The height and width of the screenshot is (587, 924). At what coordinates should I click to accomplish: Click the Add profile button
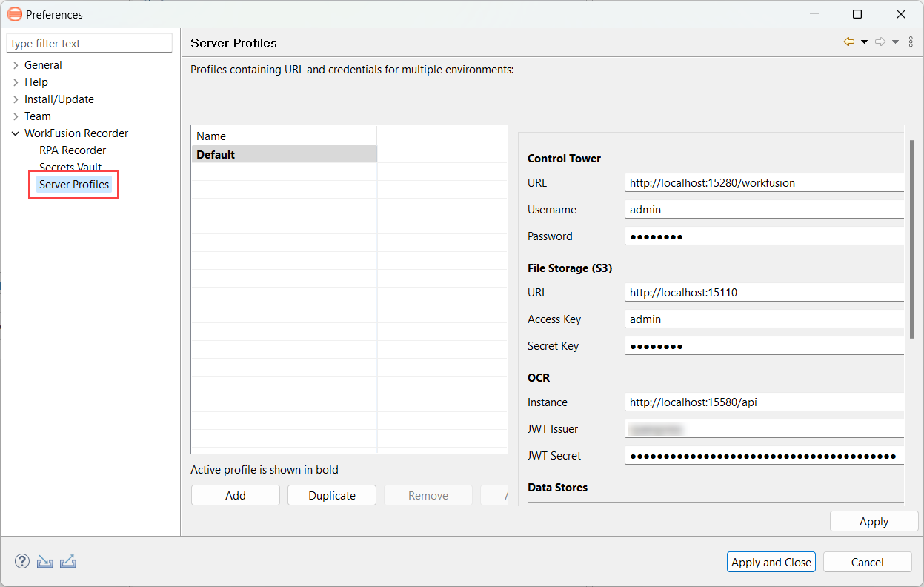tap(236, 496)
